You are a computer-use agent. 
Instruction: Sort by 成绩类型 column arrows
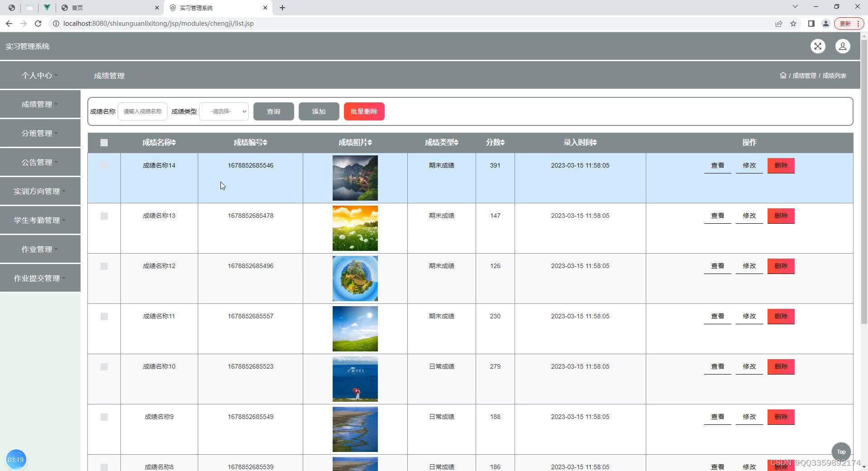456,143
